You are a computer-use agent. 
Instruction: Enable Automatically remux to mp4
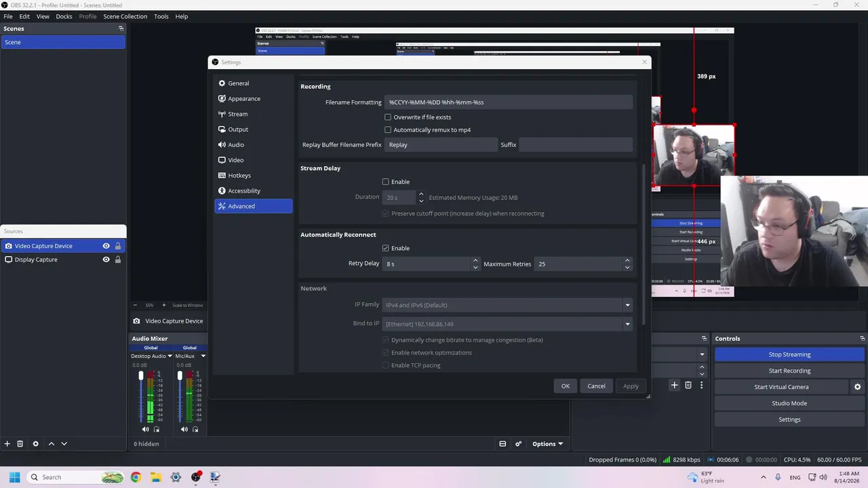tap(388, 130)
